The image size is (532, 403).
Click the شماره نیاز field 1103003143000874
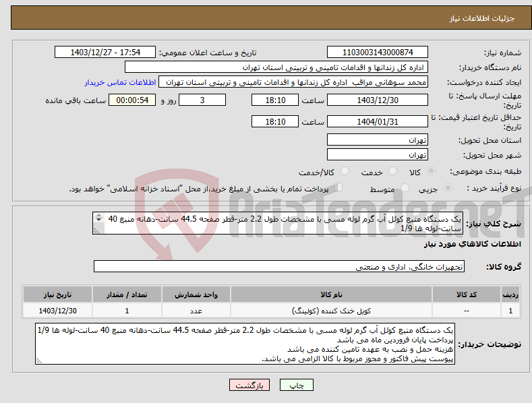coord(378,53)
